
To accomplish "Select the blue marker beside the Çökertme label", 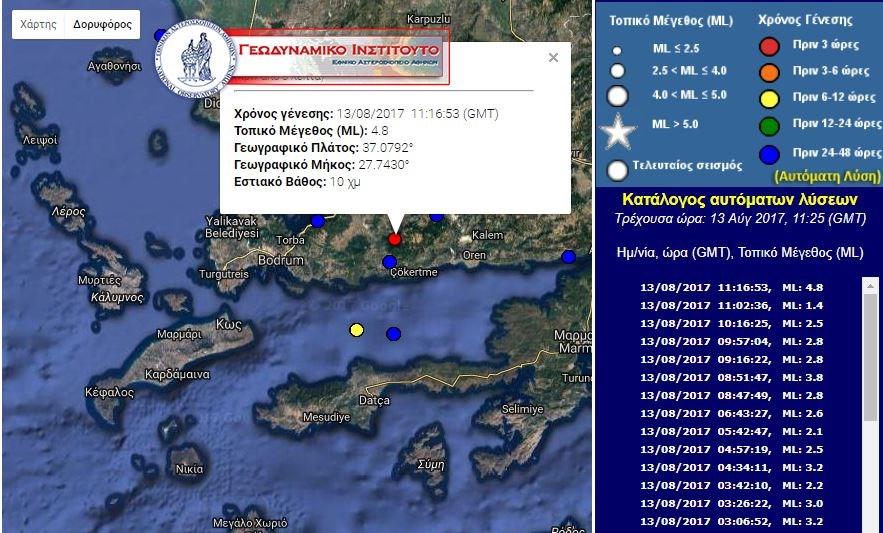I will 390,262.
